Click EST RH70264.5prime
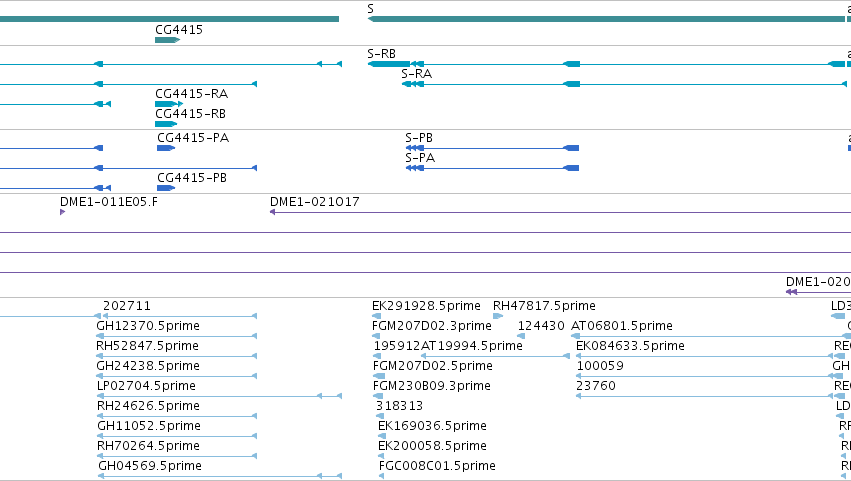 point(149,446)
